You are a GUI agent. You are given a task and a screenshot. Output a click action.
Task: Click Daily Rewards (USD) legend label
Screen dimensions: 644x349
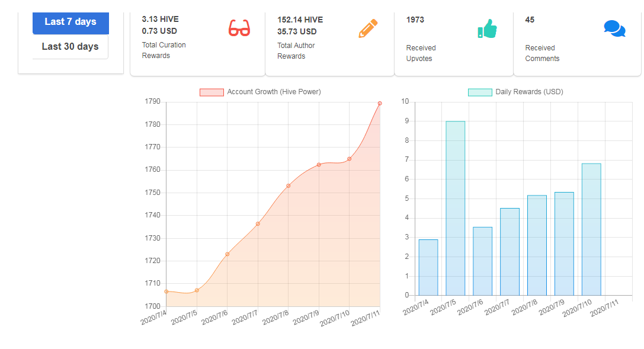(x=529, y=92)
